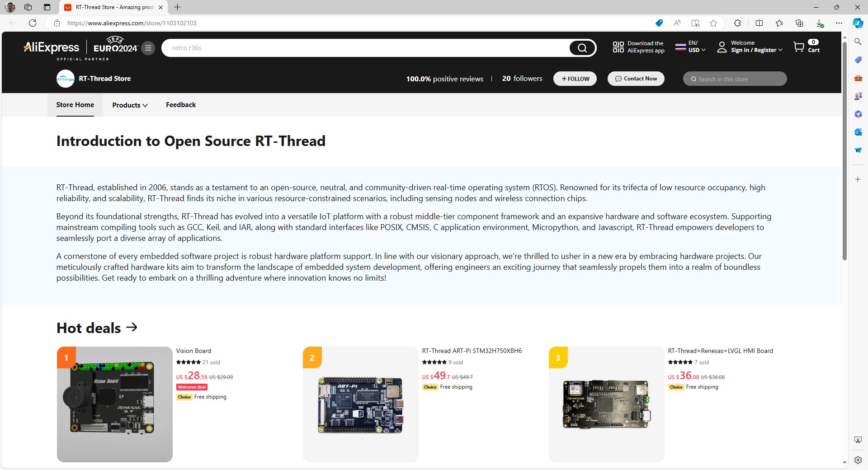Refresh the page with reload icon

click(33, 23)
